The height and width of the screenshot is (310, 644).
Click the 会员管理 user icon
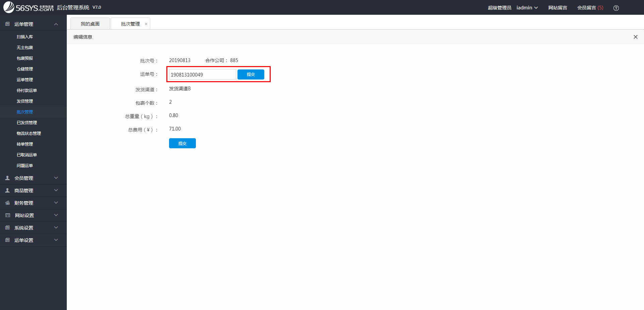click(x=7, y=178)
